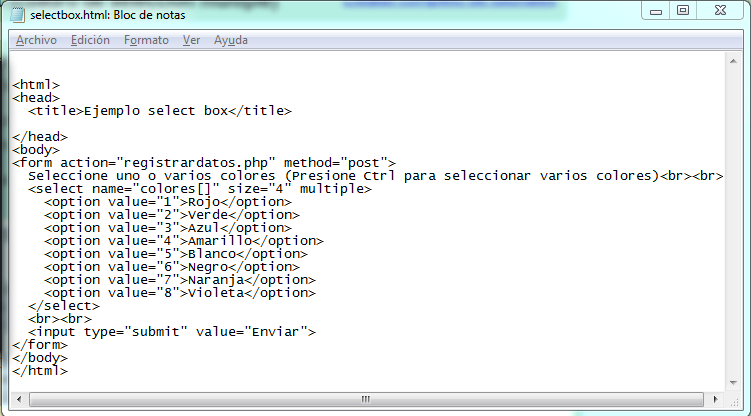
Task: Click the horizontal scrollbar thumb
Action: [366, 399]
